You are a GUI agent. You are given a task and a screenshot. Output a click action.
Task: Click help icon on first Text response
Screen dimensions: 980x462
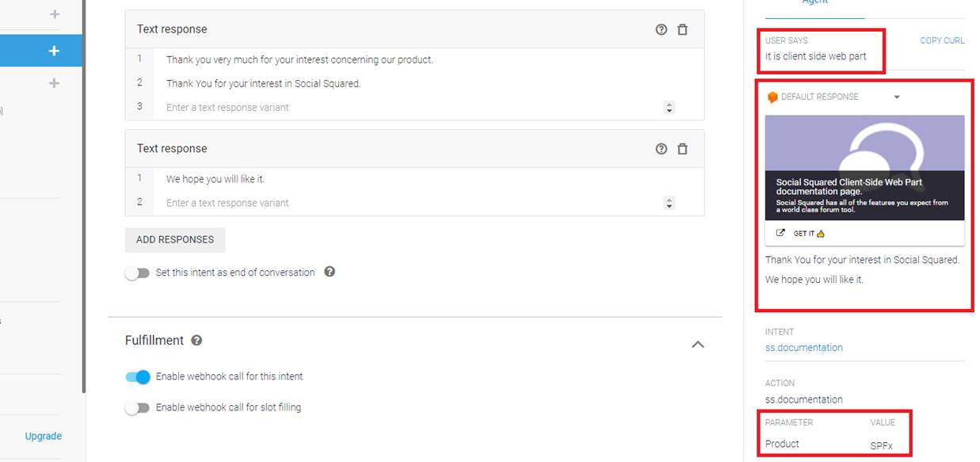click(x=662, y=29)
